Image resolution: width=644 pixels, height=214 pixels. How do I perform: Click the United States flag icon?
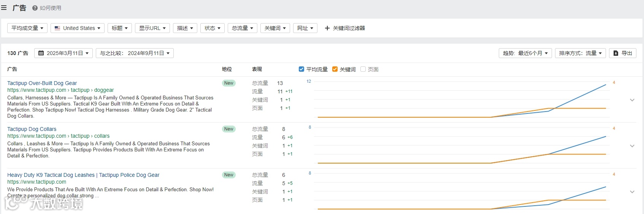tap(57, 28)
